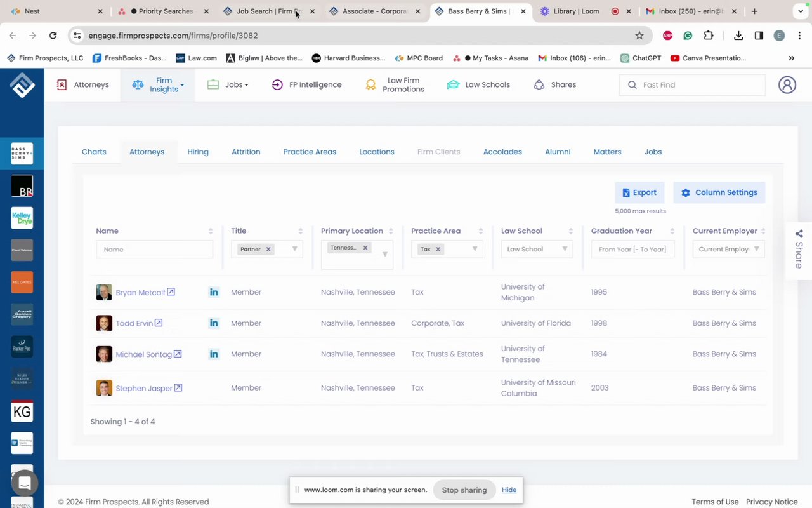This screenshot has width=812, height=508.
Task: Open the Share side panel tab
Action: click(799, 250)
